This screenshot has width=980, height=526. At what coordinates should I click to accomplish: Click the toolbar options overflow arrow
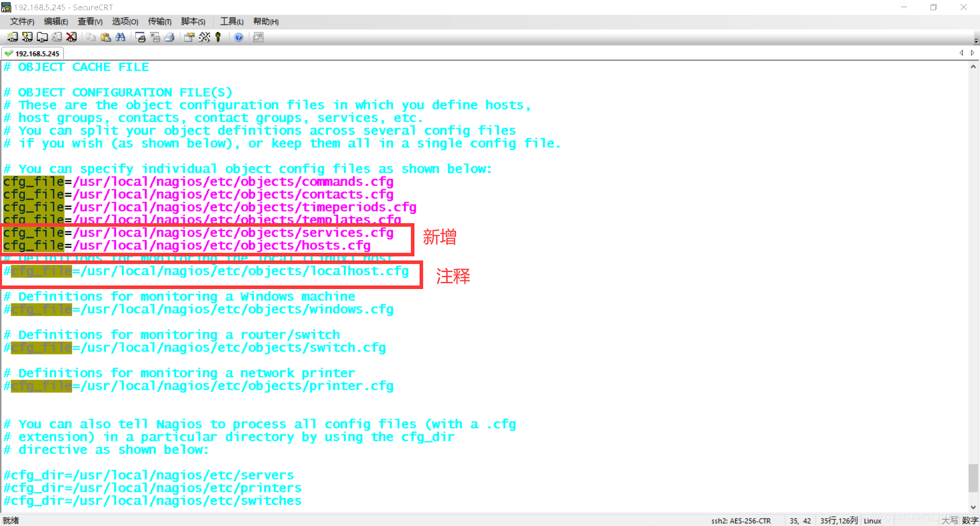tap(976, 40)
